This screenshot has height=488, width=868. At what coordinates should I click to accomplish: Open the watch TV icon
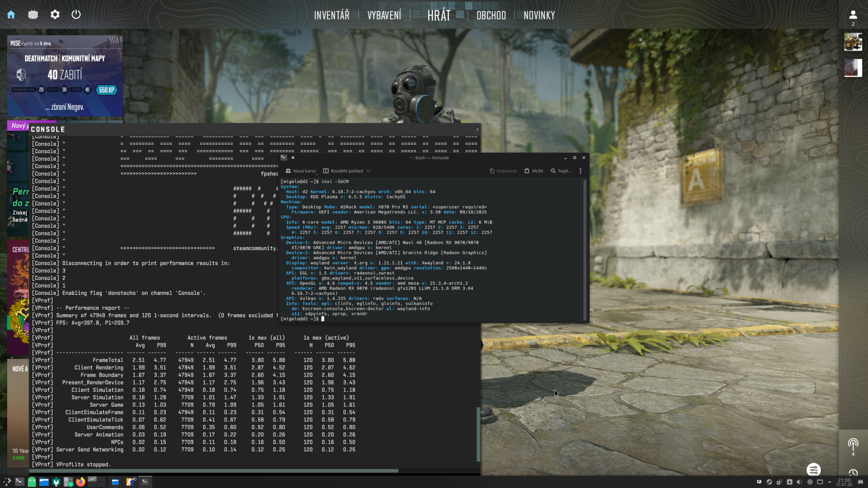(x=33, y=14)
